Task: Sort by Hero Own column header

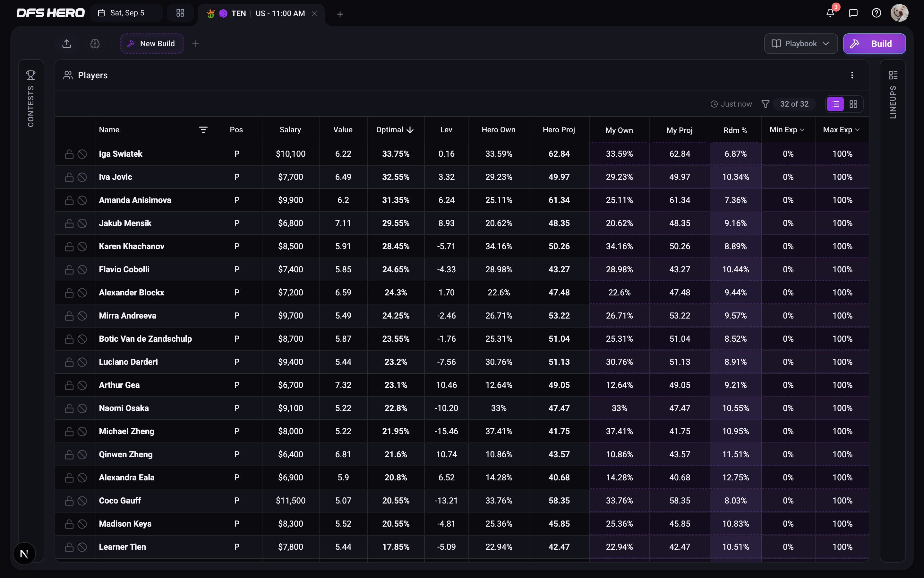Action: [498, 130]
